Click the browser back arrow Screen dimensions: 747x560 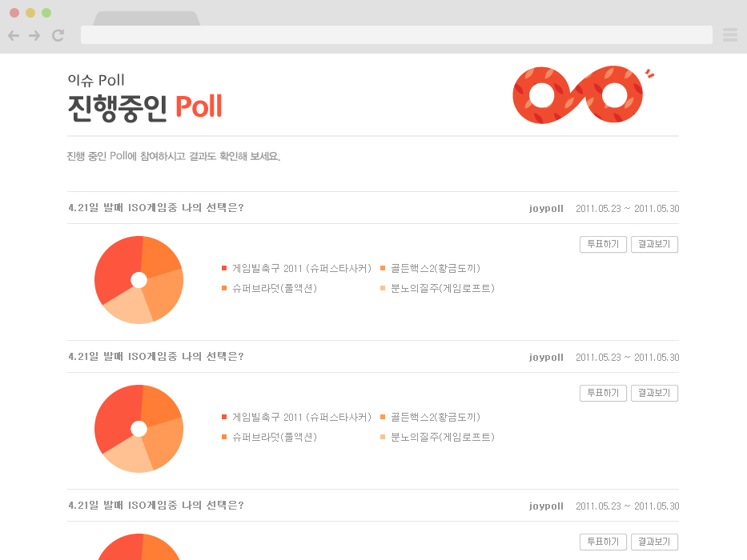click(x=13, y=35)
